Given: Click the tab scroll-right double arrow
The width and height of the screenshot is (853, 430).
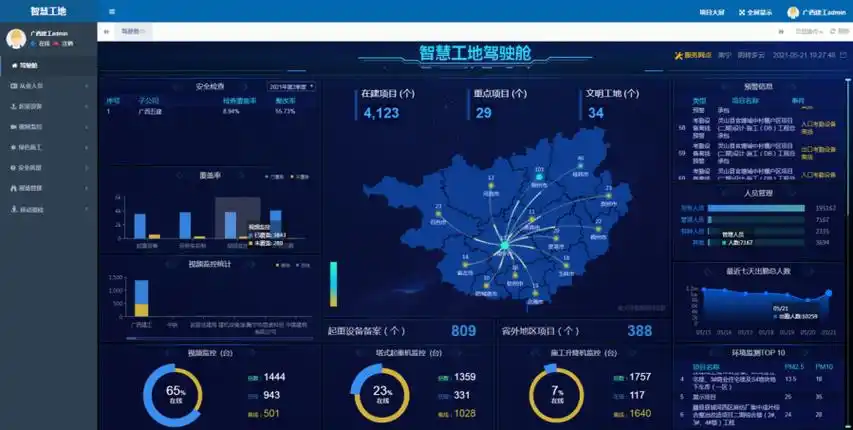Looking at the screenshot, I should [x=781, y=32].
